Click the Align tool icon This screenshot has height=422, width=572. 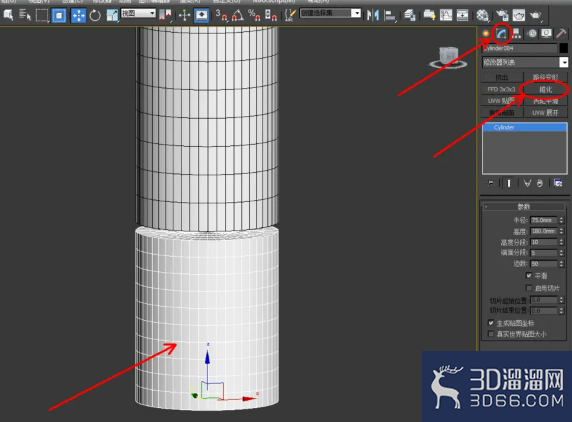tap(390, 15)
